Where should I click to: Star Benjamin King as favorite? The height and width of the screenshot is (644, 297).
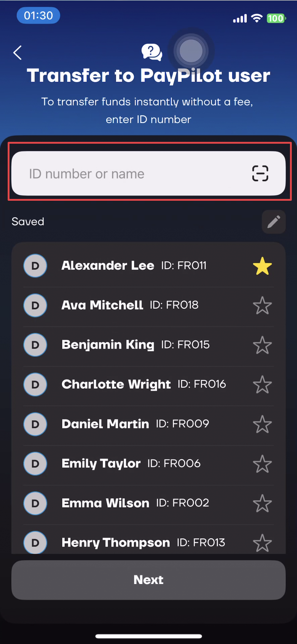pos(262,345)
